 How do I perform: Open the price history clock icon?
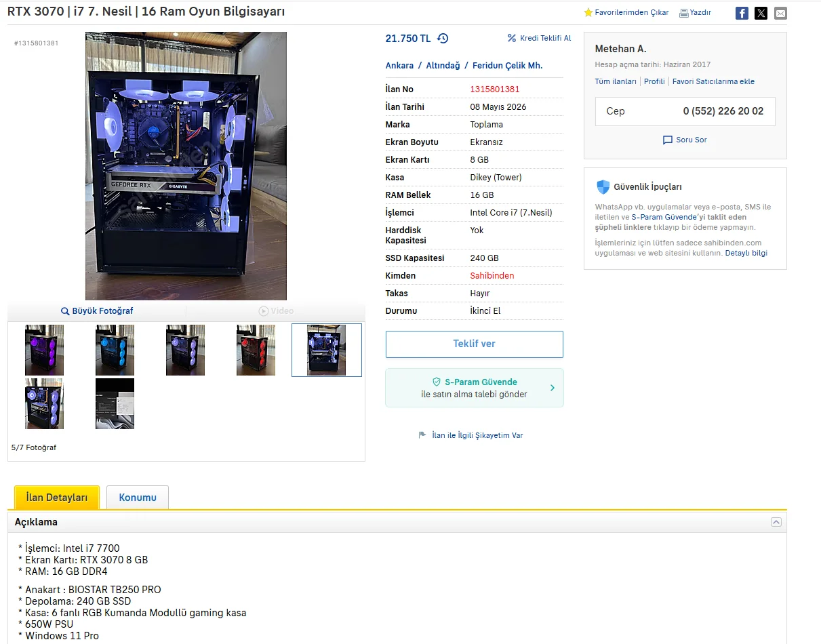coord(443,39)
